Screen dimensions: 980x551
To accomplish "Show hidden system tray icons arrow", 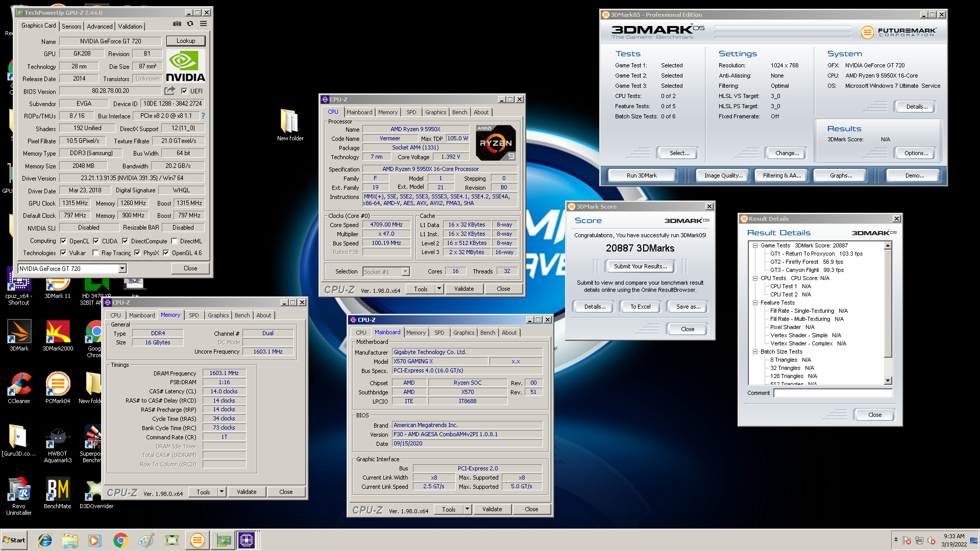I will [896, 540].
